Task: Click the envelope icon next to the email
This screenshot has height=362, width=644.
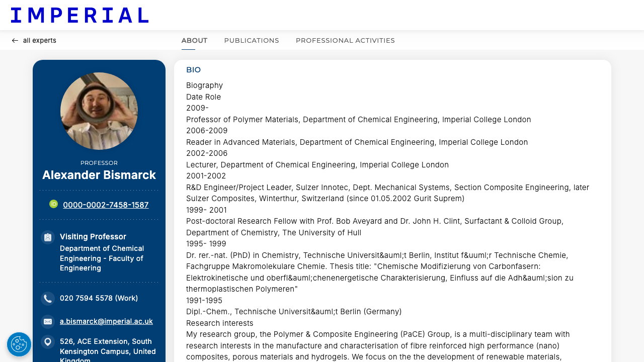Action: (47, 321)
